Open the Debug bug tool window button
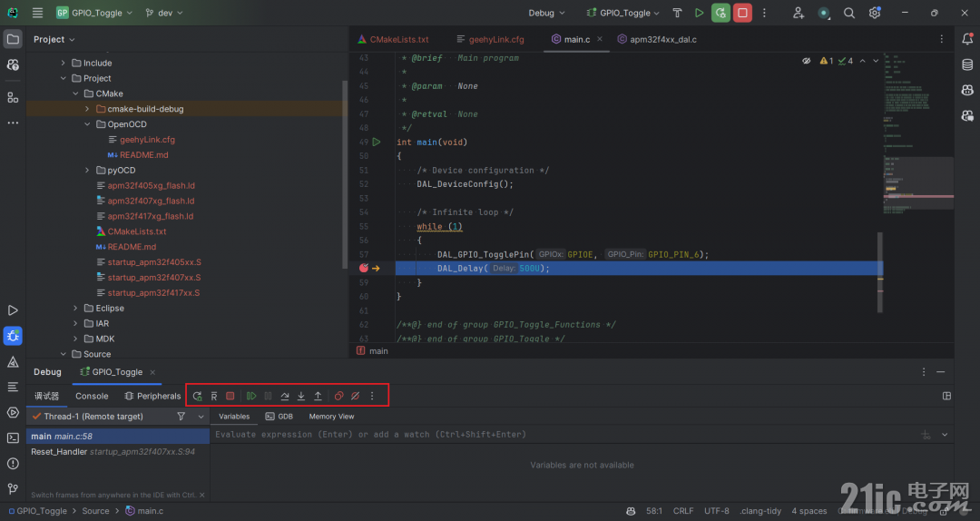 point(13,336)
